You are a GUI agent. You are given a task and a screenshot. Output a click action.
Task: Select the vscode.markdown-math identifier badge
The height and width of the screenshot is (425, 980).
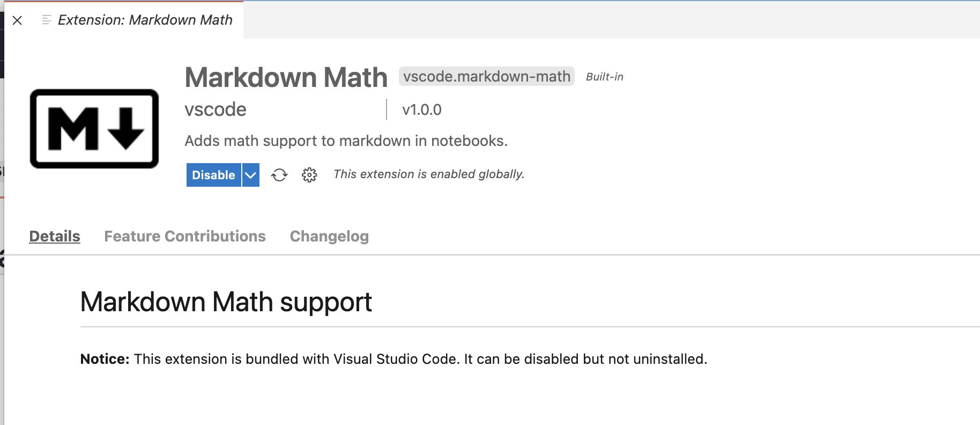(486, 76)
